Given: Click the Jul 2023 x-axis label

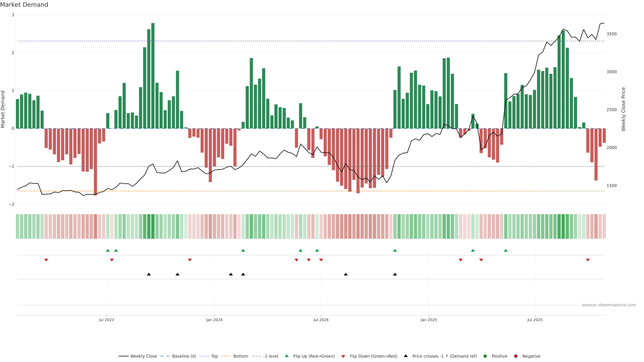Looking at the screenshot, I should (106, 320).
